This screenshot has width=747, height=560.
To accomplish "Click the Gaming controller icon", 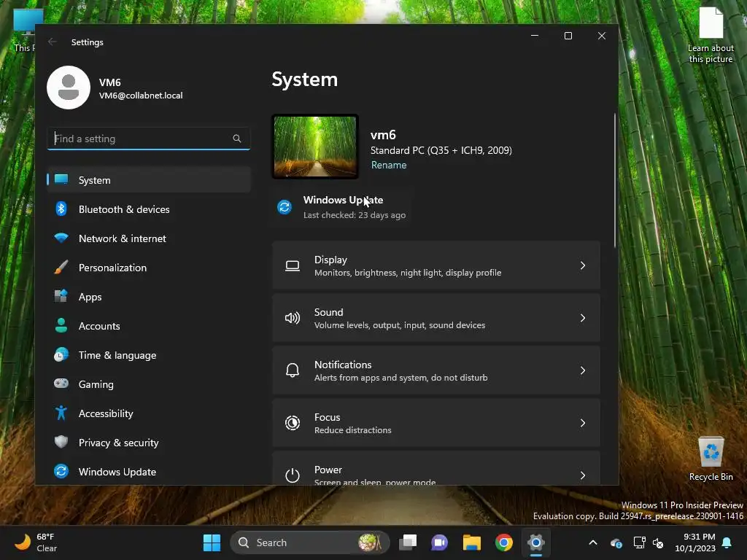I will click(x=61, y=384).
